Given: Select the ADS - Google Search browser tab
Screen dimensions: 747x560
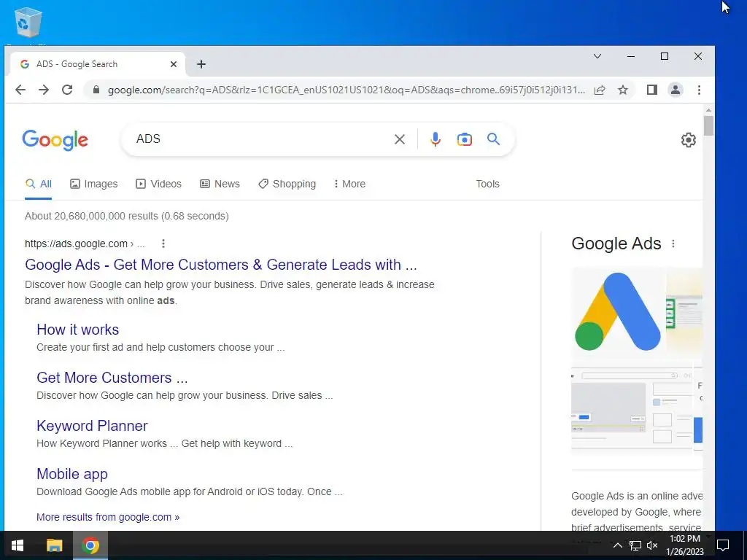Looking at the screenshot, I should pos(98,64).
